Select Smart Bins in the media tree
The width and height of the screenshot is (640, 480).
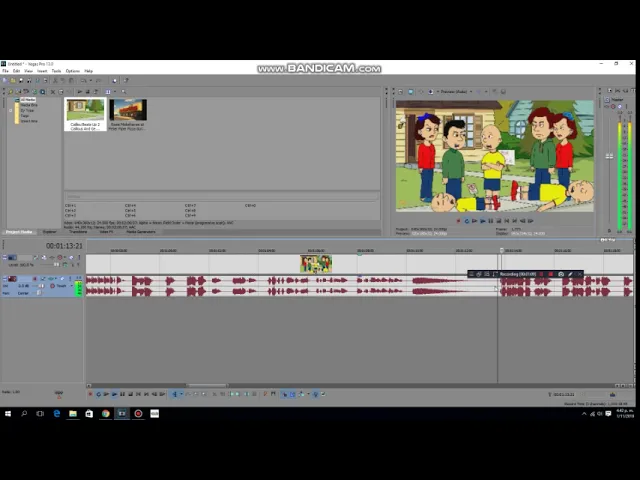click(29, 121)
